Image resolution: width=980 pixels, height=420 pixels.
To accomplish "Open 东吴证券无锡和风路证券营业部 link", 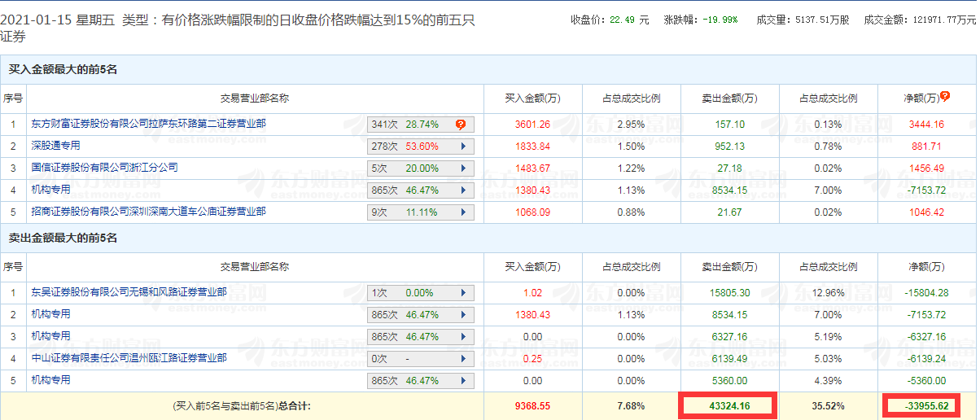I will click(x=129, y=291).
